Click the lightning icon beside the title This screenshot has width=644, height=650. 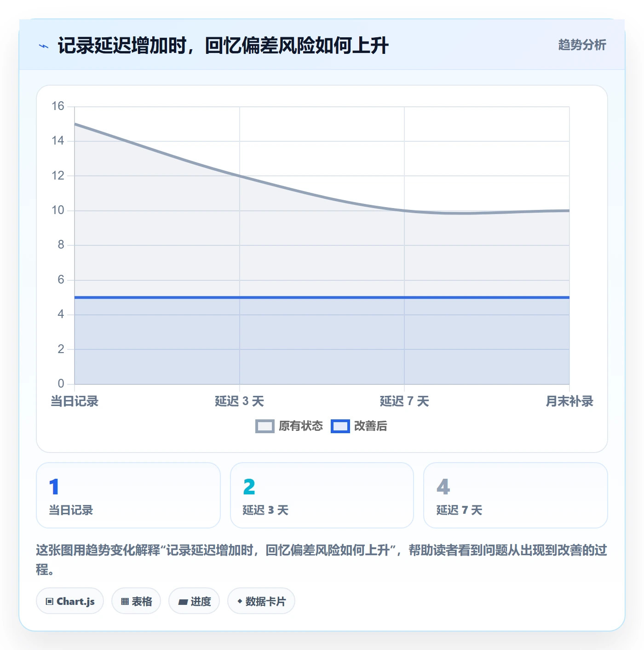coord(44,46)
